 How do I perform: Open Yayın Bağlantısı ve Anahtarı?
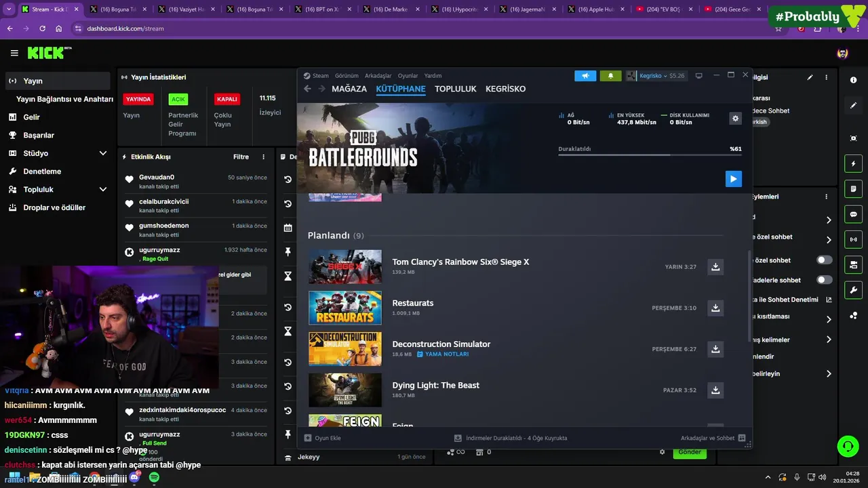pos(64,99)
